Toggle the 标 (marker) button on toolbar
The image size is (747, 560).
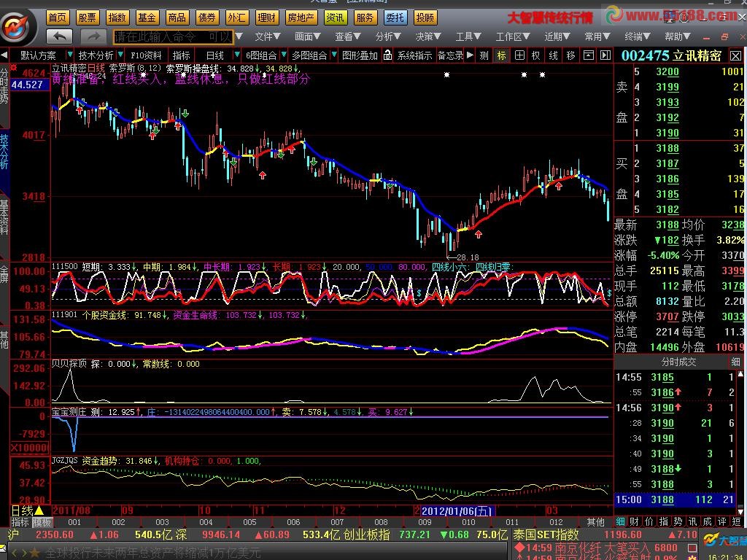[x=500, y=55]
